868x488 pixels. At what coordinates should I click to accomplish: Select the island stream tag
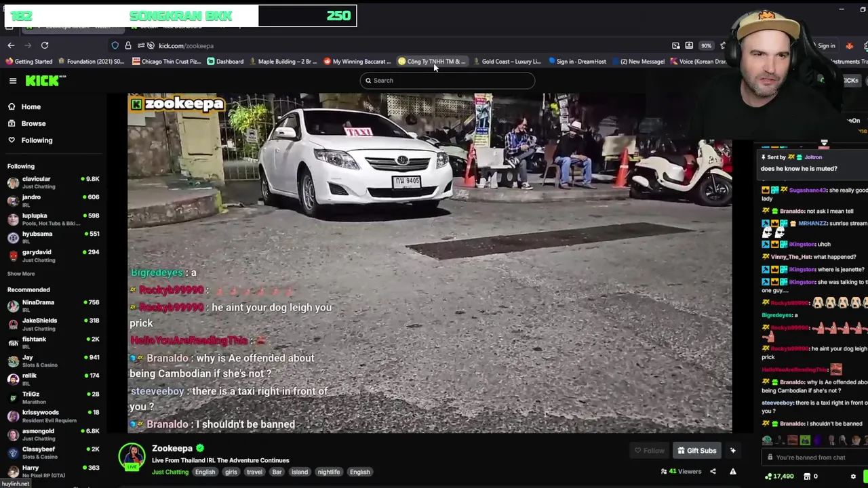click(x=300, y=472)
